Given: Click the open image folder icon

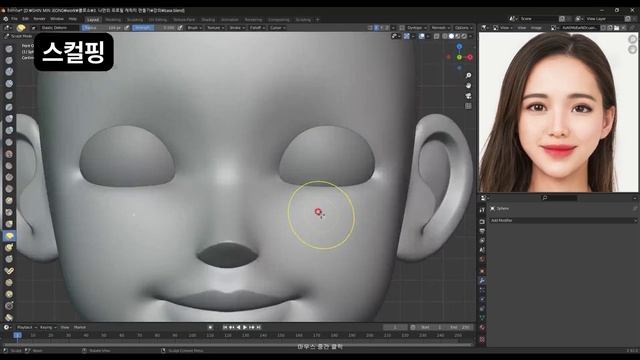Looking at the screenshot, I should (x=616, y=28).
